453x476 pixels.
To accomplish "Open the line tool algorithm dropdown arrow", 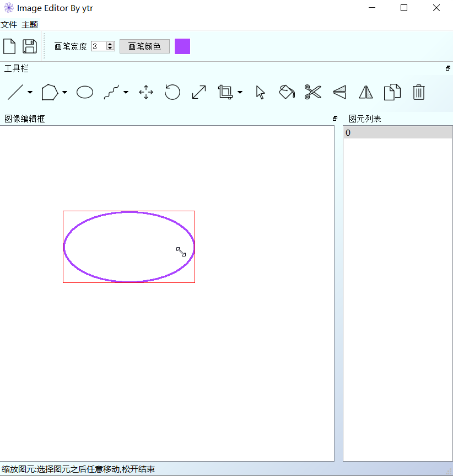I will tap(30, 92).
